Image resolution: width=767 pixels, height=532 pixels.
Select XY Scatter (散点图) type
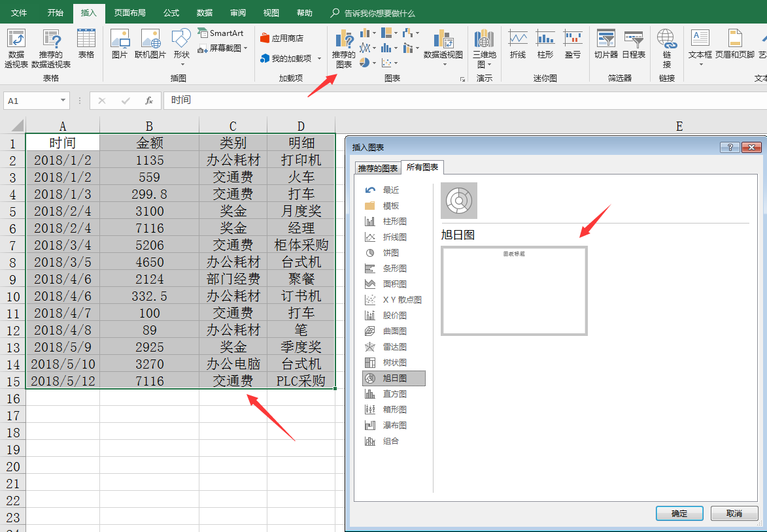394,300
